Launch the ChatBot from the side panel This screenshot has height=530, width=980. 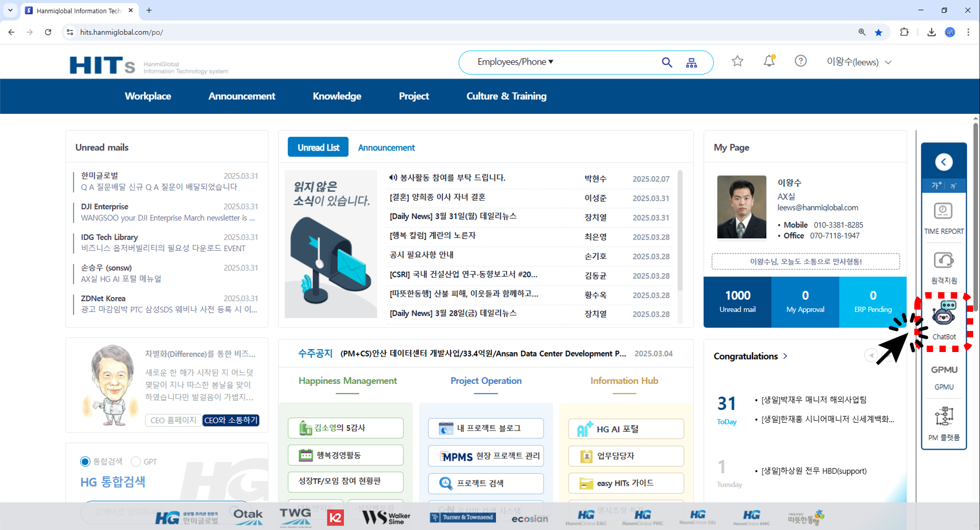(x=944, y=321)
